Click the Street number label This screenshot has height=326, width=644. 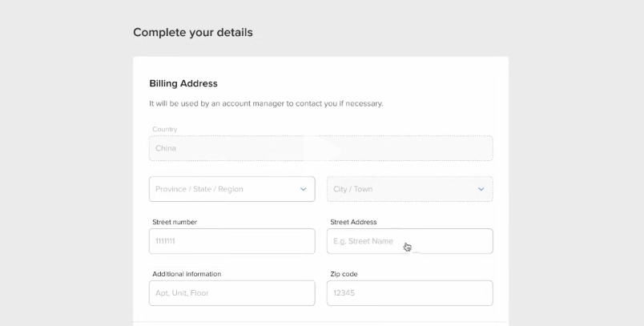175,222
